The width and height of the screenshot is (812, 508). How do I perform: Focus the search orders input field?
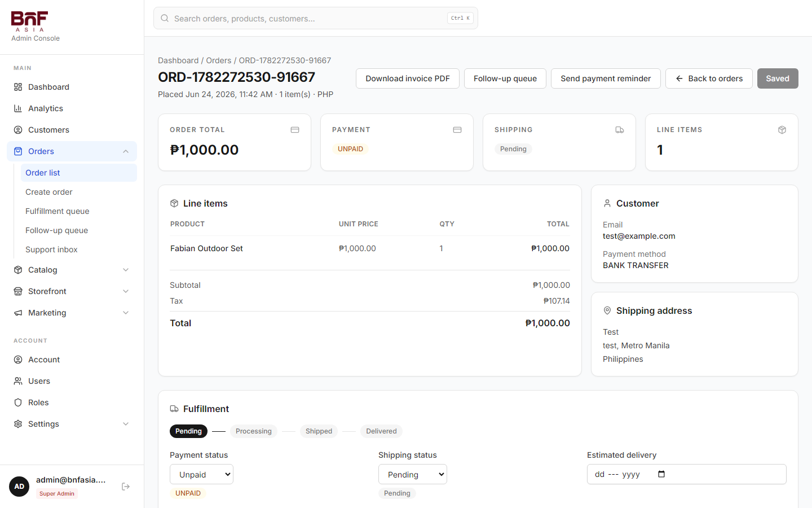click(316, 18)
